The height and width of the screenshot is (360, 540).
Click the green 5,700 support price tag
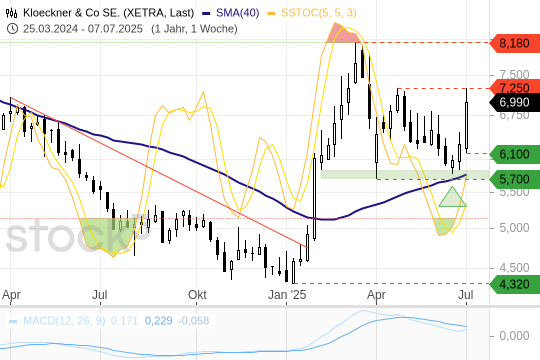[515, 179]
